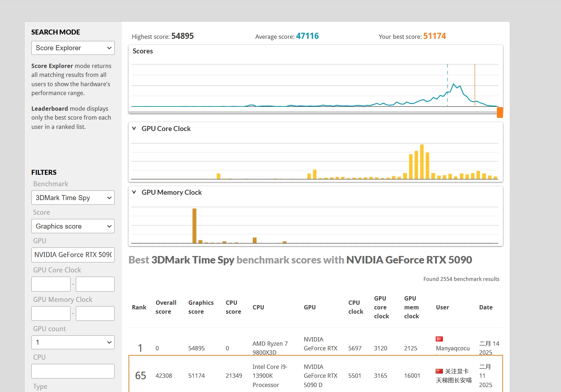Click the date 二月 14 2025 in rank 1 row
This screenshot has height=392, width=561.
point(489,348)
